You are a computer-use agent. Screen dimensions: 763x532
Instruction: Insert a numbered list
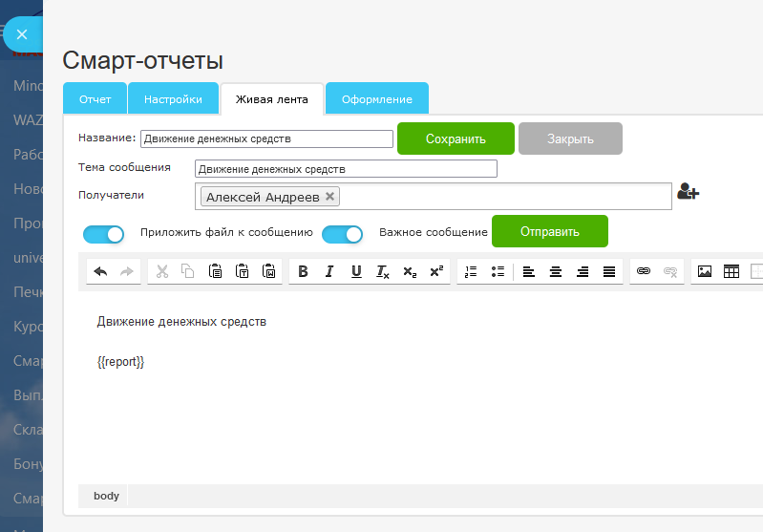coord(470,271)
